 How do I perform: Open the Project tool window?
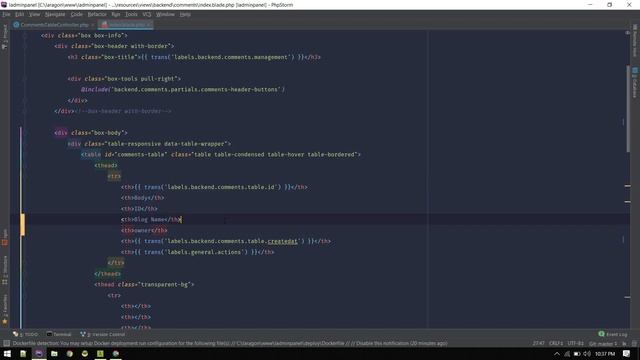coord(4,37)
